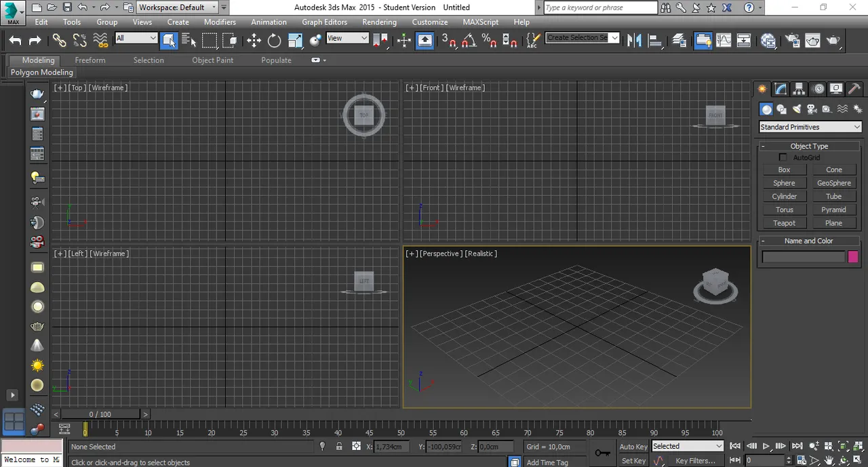The height and width of the screenshot is (467, 868).
Task: Open Rendered Frame Window
Action: tap(812, 41)
